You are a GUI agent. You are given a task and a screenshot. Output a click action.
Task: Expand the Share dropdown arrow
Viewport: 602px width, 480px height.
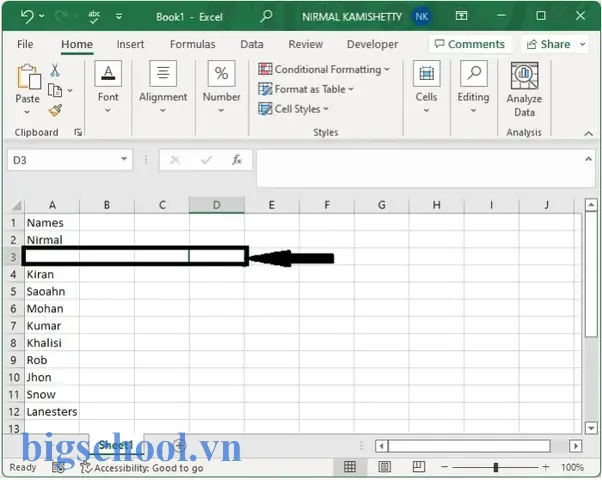(x=582, y=44)
